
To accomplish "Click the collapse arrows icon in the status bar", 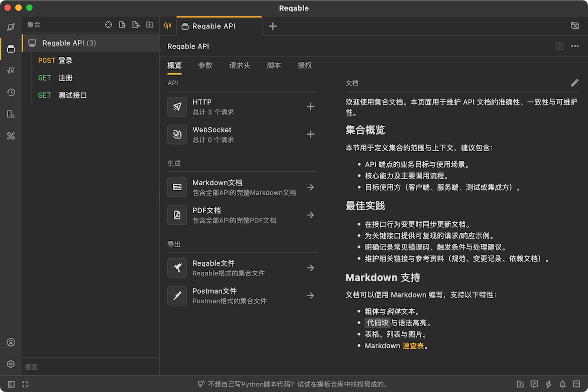I will pos(25,384).
